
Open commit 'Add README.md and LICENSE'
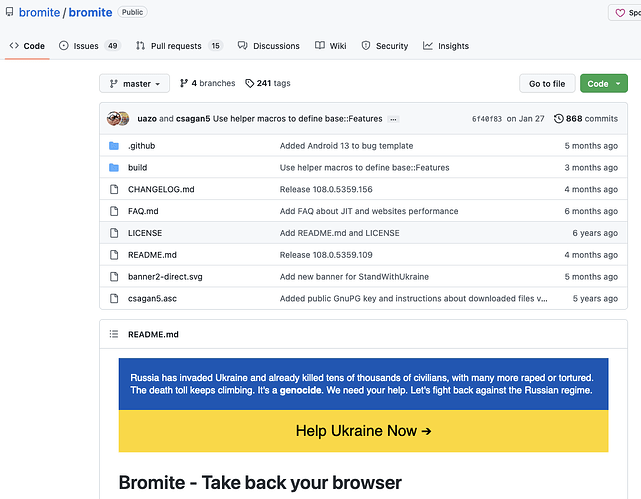(339, 233)
